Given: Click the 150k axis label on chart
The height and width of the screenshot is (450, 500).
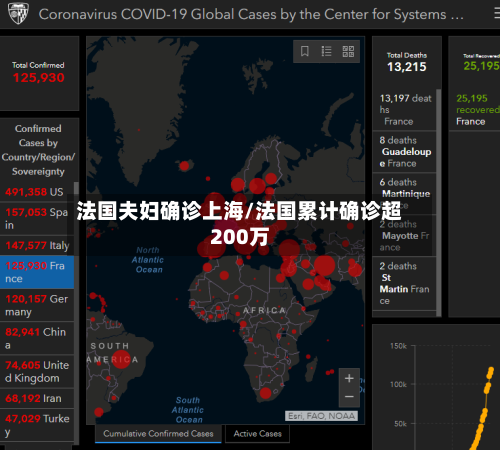Looking at the screenshot, I should (x=398, y=346).
